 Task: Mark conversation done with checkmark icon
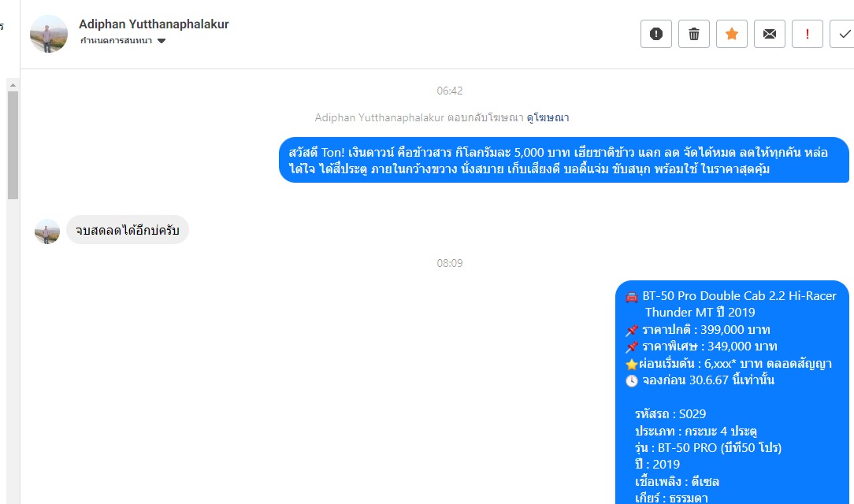(x=843, y=34)
